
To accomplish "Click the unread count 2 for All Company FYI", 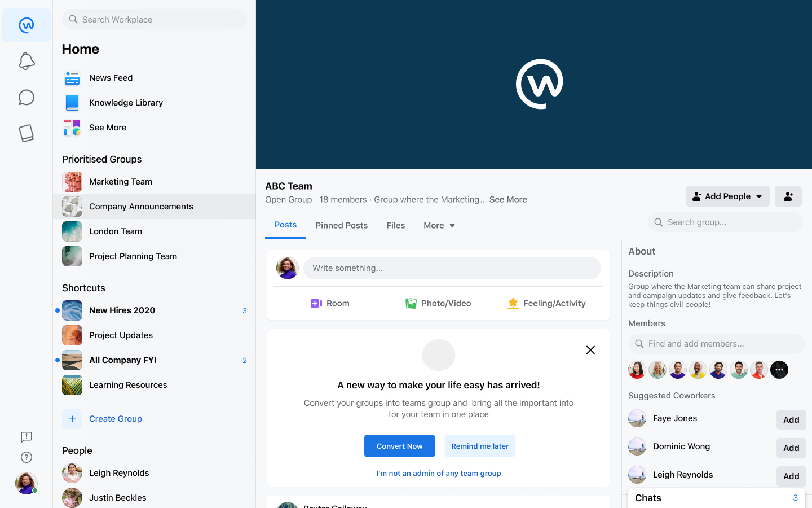I will tap(245, 360).
